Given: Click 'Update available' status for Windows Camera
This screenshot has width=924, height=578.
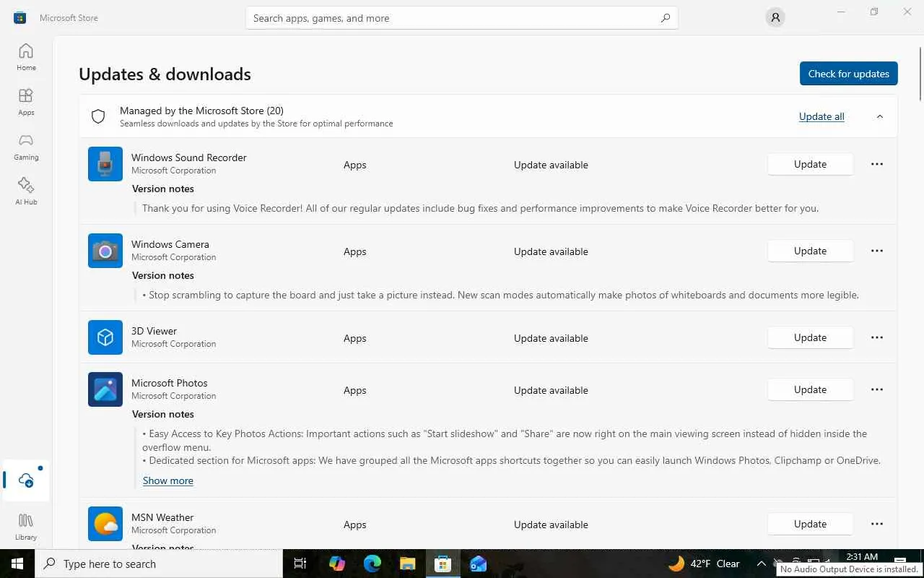Looking at the screenshot, I should (551, 251).
